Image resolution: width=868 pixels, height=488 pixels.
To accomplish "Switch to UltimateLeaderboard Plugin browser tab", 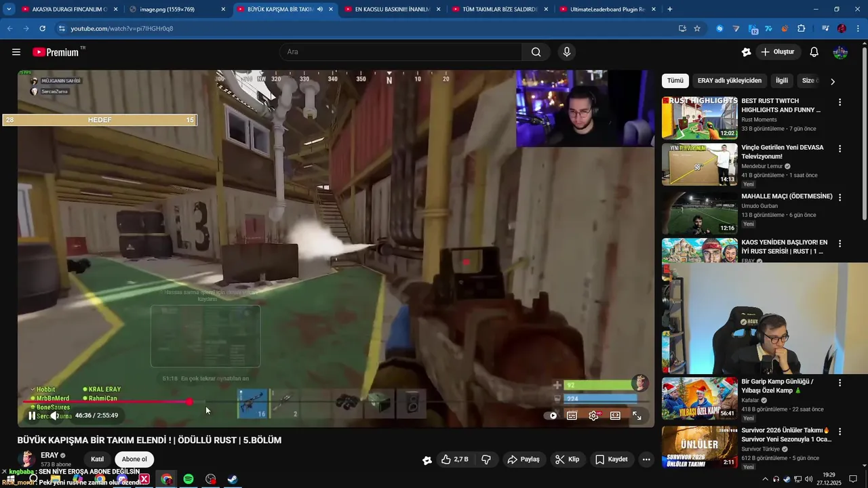I will point(608,9).
